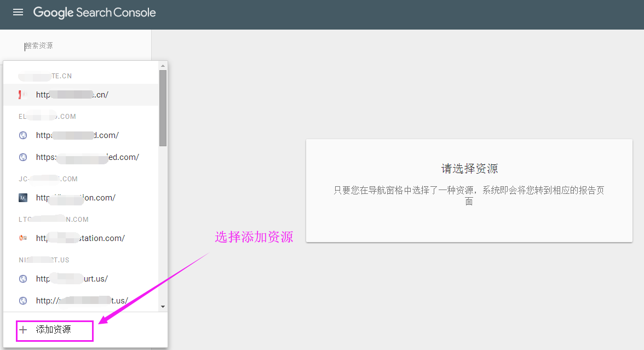
Task: Click the 只要您在导航窗格中选择 description text
Action: point(469,196)
